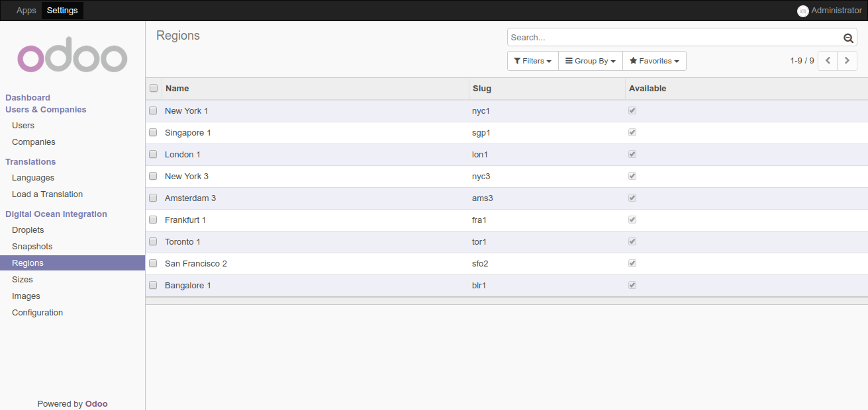This screenshot has width=868, height=410.
Task: Open Images in the sidebar
Action: tap(26, 296)
